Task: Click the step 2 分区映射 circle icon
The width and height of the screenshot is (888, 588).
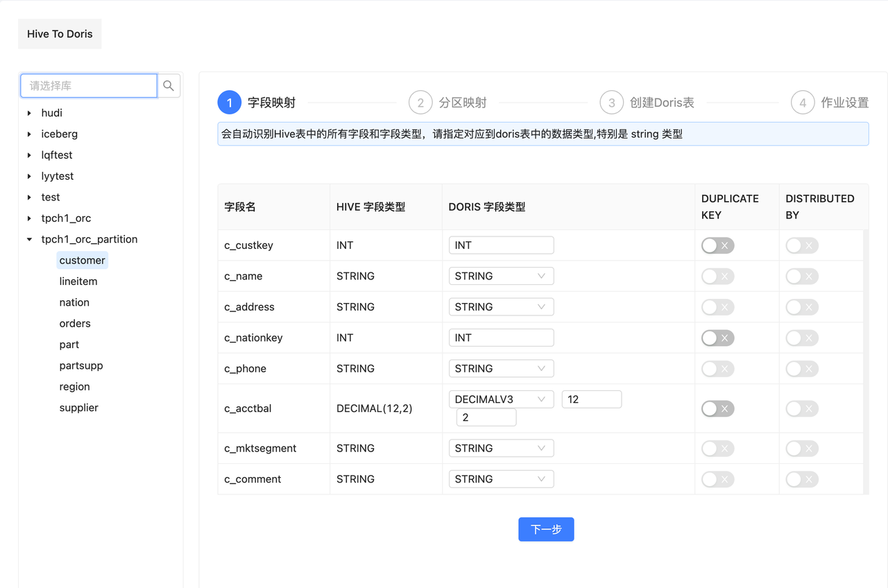Action: pos(420,102)
